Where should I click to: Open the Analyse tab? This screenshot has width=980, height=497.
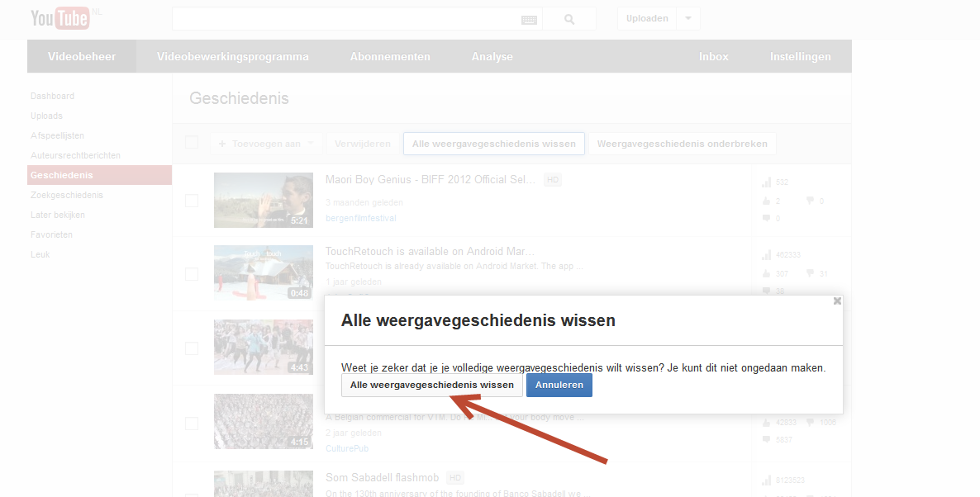pos(492,56)
